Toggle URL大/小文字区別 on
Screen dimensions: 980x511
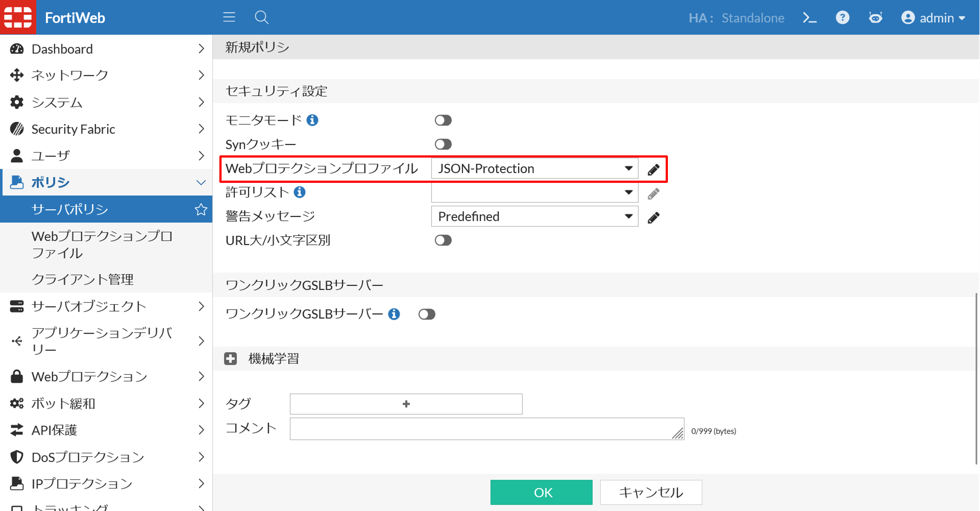point(443,240)
